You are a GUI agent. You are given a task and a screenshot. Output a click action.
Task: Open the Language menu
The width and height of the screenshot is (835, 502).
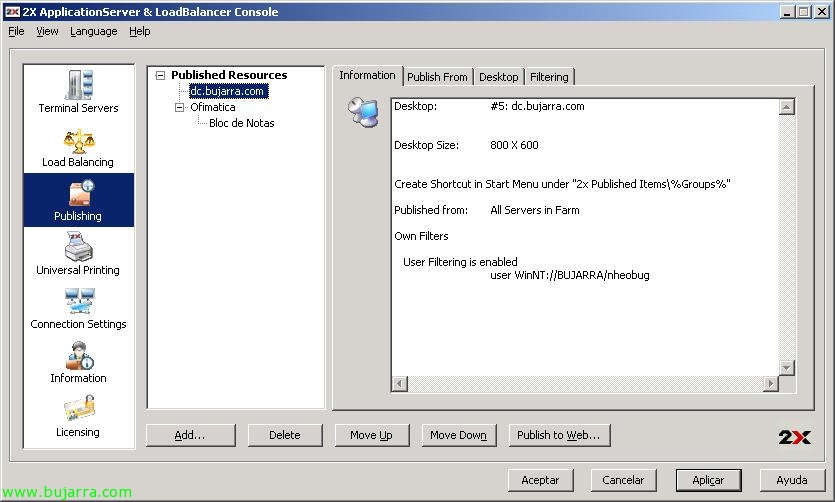pos(94,31)
